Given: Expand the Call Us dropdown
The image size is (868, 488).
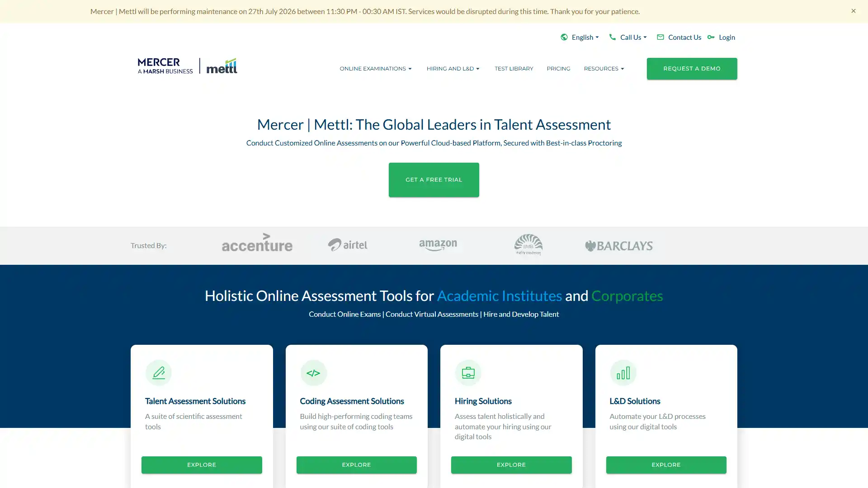Looking at the screenshot, I should pos(633,38).
